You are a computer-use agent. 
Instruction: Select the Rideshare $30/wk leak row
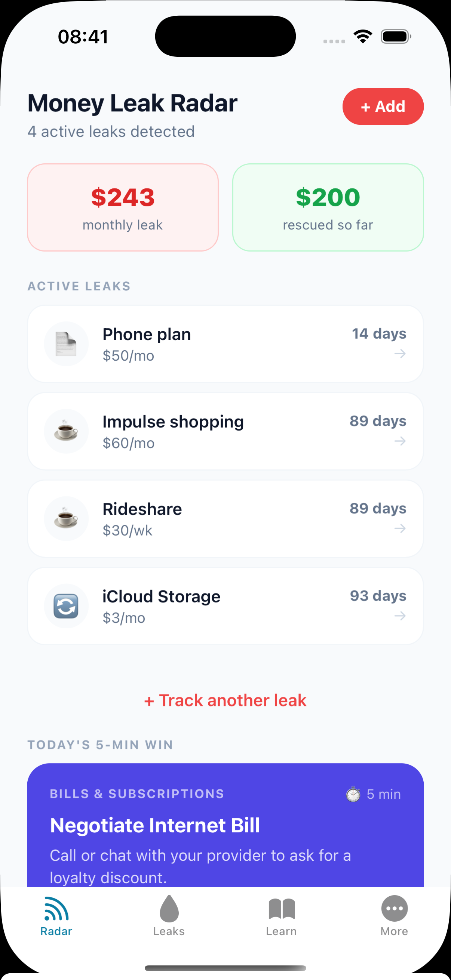225,518
